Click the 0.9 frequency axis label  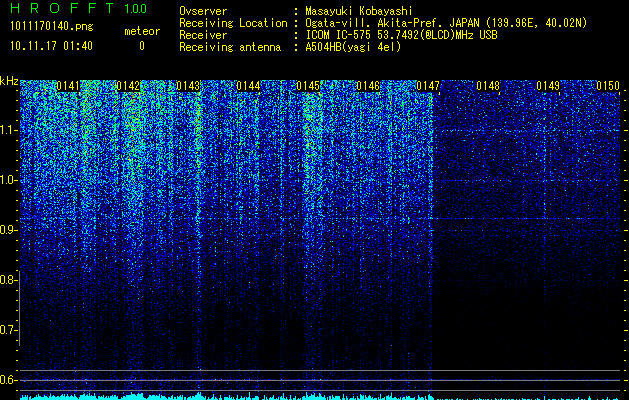pos(8,230)
